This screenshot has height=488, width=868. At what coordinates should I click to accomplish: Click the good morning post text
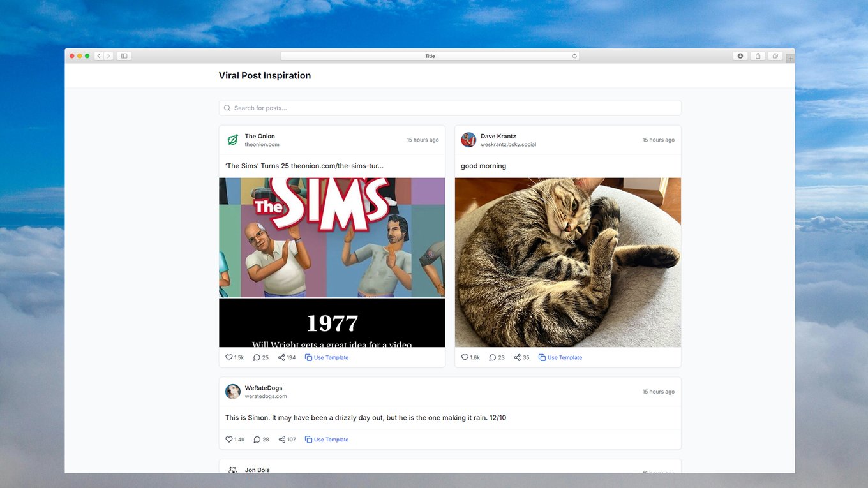(484, 166)
